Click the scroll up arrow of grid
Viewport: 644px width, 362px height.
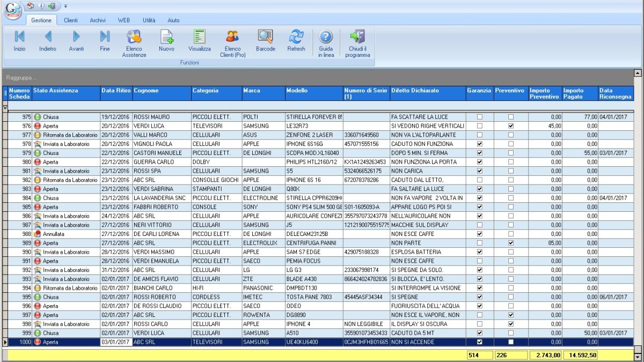pyautogui.click(x=638, y=73)
